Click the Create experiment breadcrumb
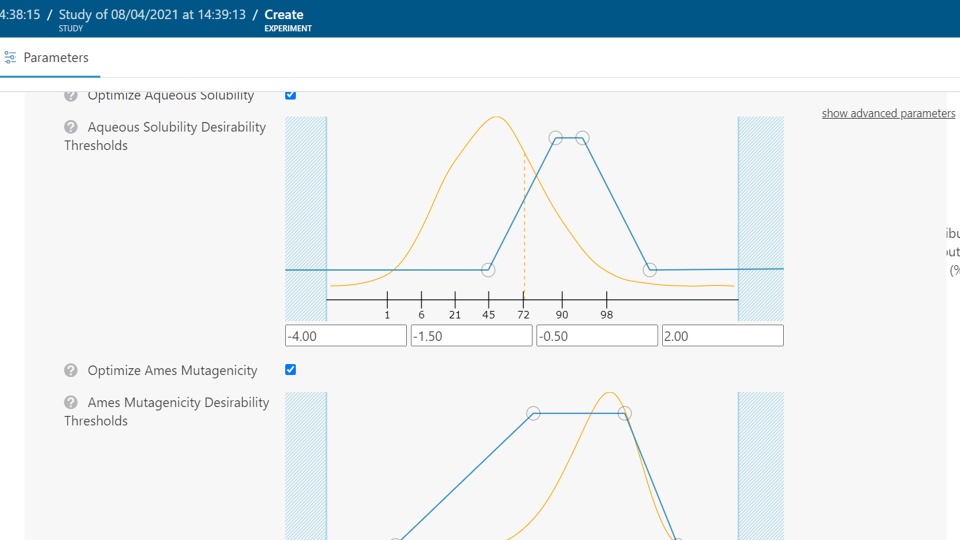Viewport: 960px width, 540px height. (x=284, y=15)
